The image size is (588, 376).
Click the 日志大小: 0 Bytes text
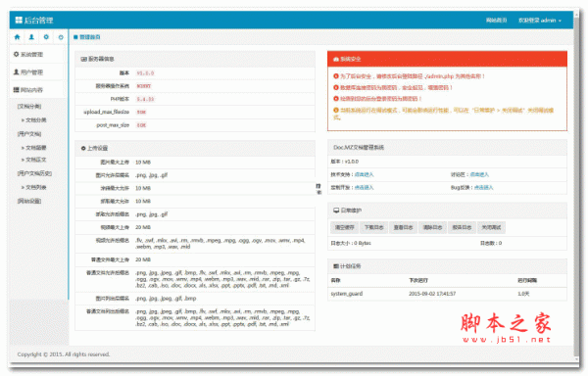click(x=351, y=244)
